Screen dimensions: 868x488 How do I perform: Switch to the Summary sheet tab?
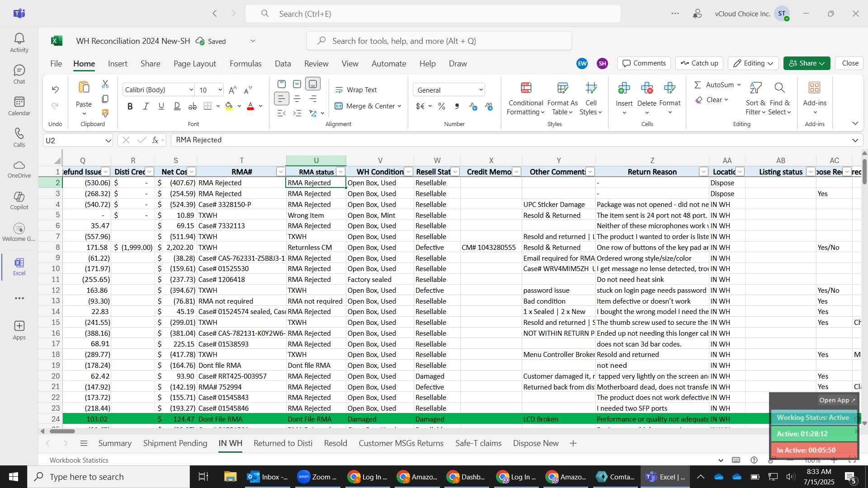[115, 443]
